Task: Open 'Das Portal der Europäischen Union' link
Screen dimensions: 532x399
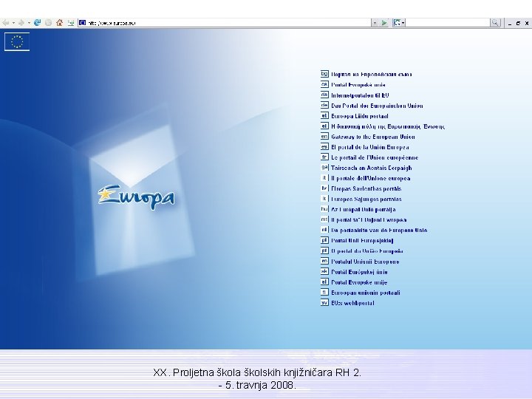Action: pyautogui.click(x=377, y=106)
